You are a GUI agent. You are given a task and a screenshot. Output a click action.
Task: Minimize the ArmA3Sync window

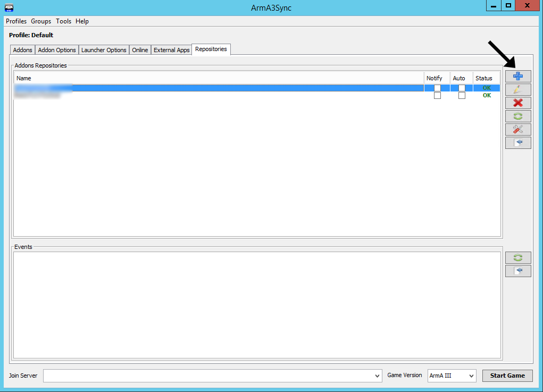494,5
